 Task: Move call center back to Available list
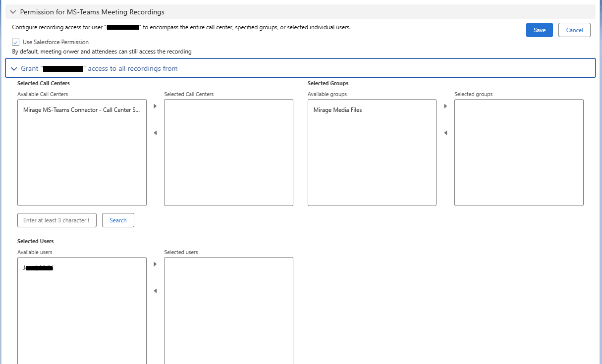point(155,133)
